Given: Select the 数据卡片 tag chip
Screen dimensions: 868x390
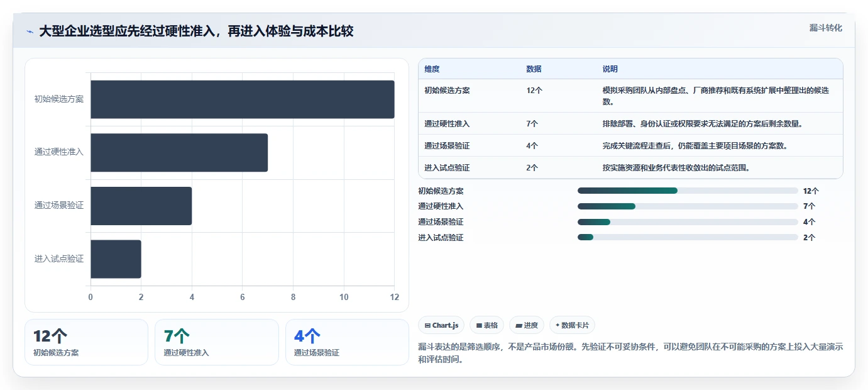Looking at the screenshot, I should pyautogui.click(x=572, y=325).
